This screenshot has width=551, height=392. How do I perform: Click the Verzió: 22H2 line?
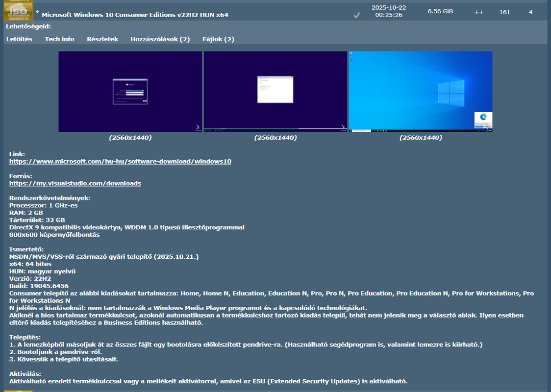[30, 278]
